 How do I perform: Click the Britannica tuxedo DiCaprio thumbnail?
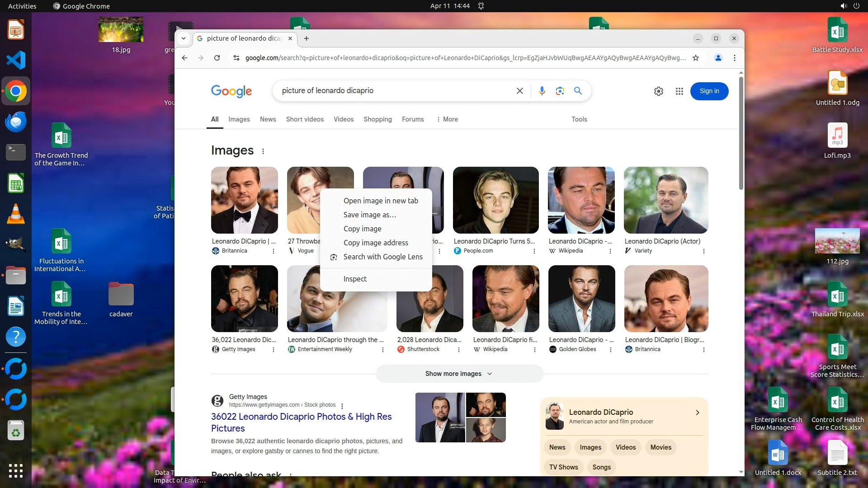pyautogui.click(x=244, y=200)
